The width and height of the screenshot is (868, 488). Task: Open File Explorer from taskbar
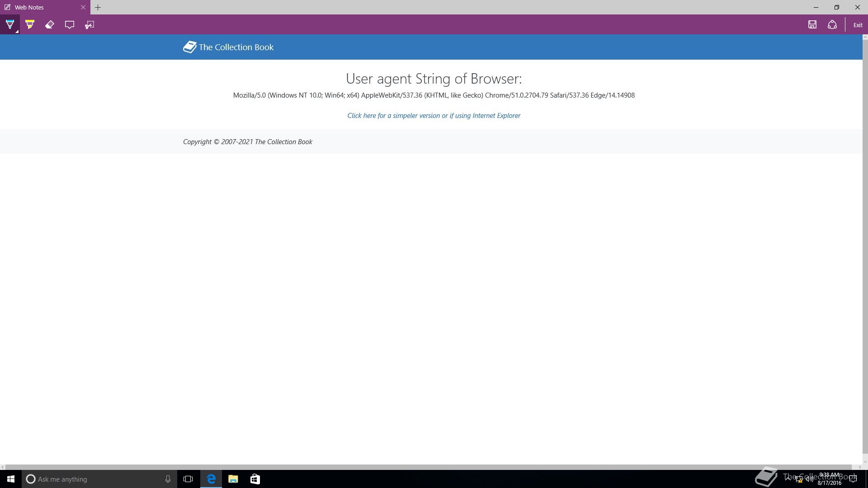pos(233,479)
